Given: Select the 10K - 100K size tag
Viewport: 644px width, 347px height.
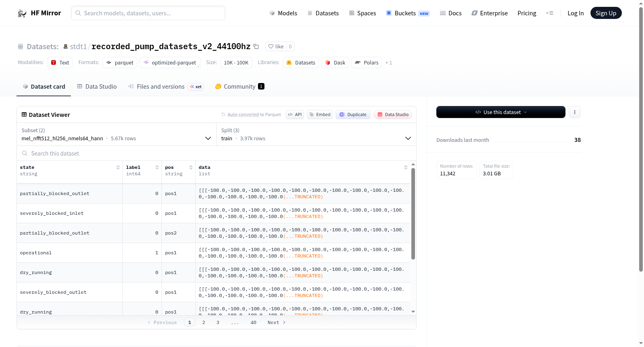Looking at the screenshot, I should (x=236, y=62).
